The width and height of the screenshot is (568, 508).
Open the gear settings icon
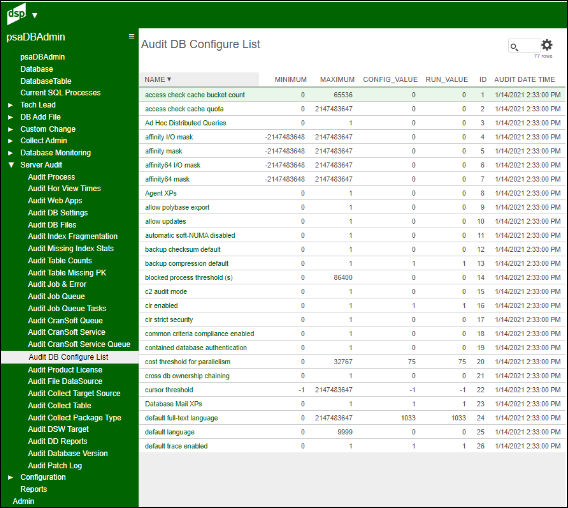click(547, 45)
